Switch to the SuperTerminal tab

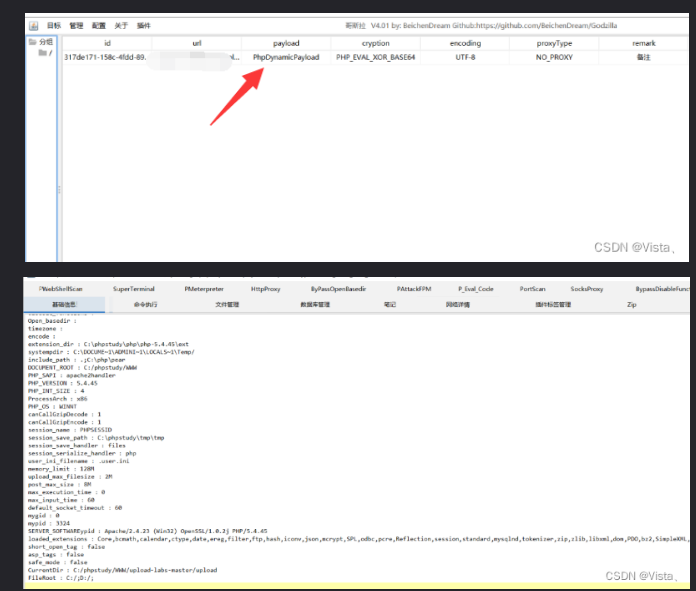point(134,289)
